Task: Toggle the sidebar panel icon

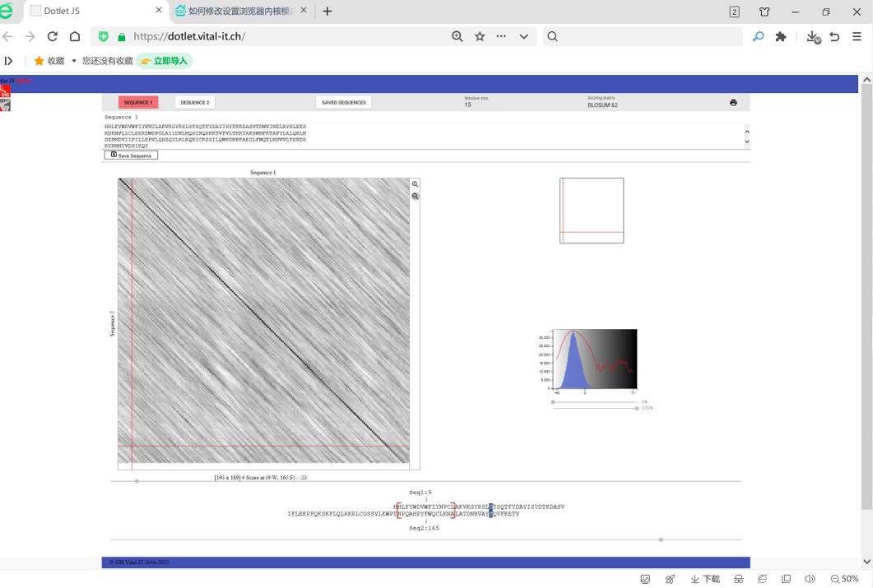Action: (x=8, y=61)
